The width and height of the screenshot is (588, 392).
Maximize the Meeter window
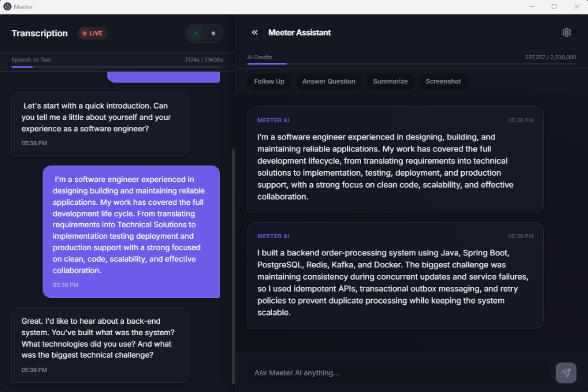554,7
